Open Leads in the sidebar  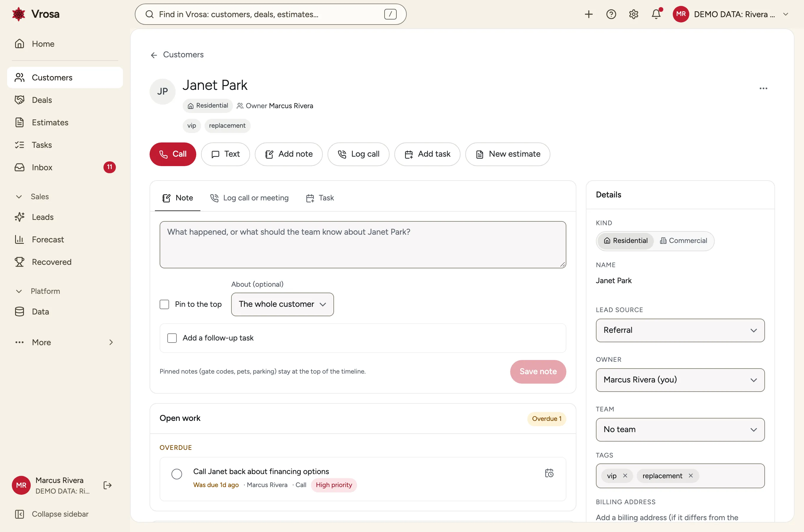point(65,217)
